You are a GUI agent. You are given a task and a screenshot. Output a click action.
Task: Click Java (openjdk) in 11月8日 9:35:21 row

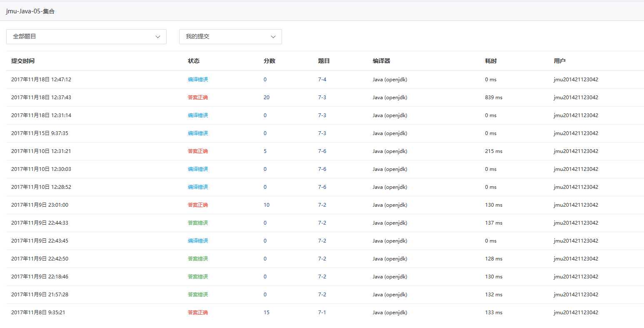(x=390, y=313)
